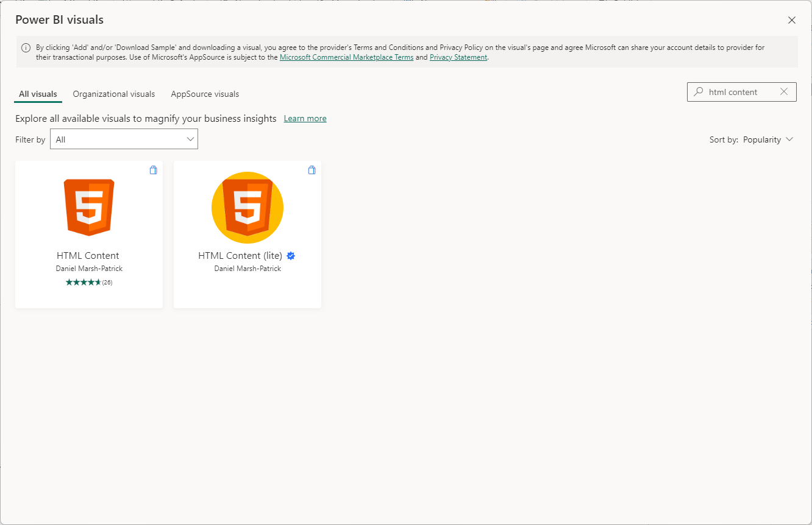Viewport: 812px width, 525px height.
Task: Clear the search text with the X icon
Action: [784, 92]
